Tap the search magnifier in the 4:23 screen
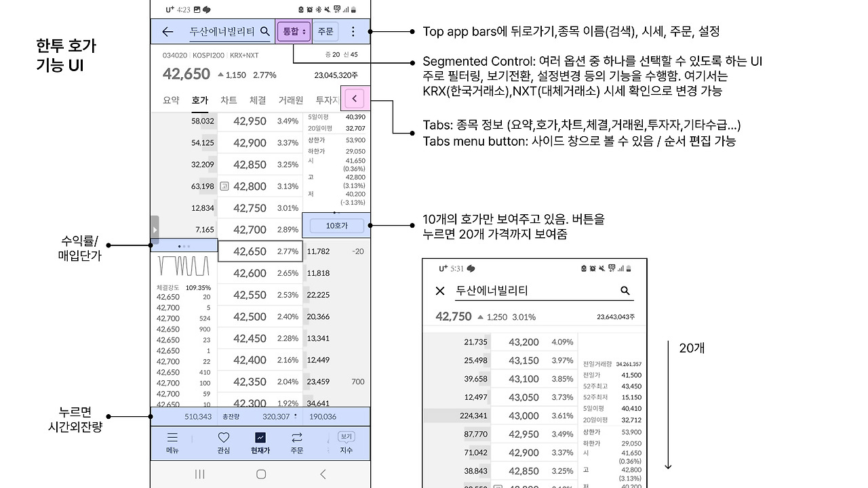Viewport: 868px width, 488px height. coord(265,31)
